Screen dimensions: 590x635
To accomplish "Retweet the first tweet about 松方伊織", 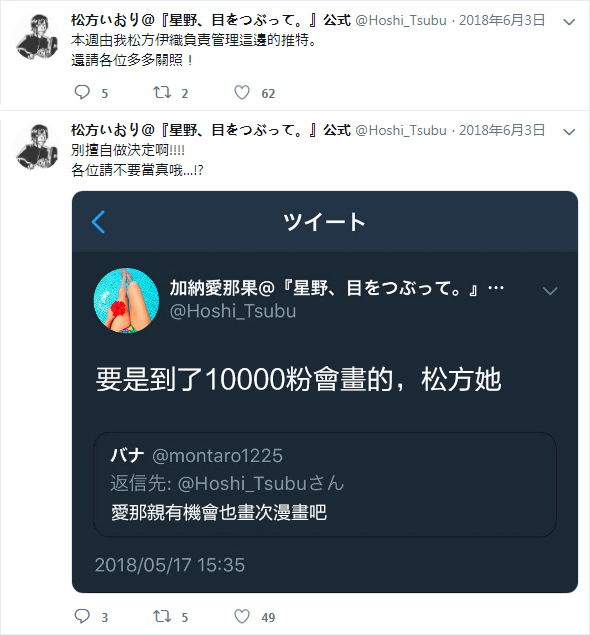I will point(162,92).
